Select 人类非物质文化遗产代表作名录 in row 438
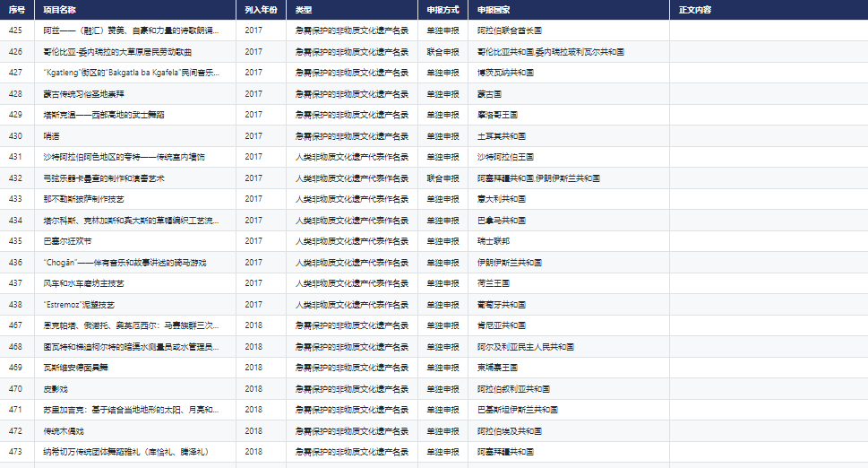868x468 pixels. [x=352, y=305]
